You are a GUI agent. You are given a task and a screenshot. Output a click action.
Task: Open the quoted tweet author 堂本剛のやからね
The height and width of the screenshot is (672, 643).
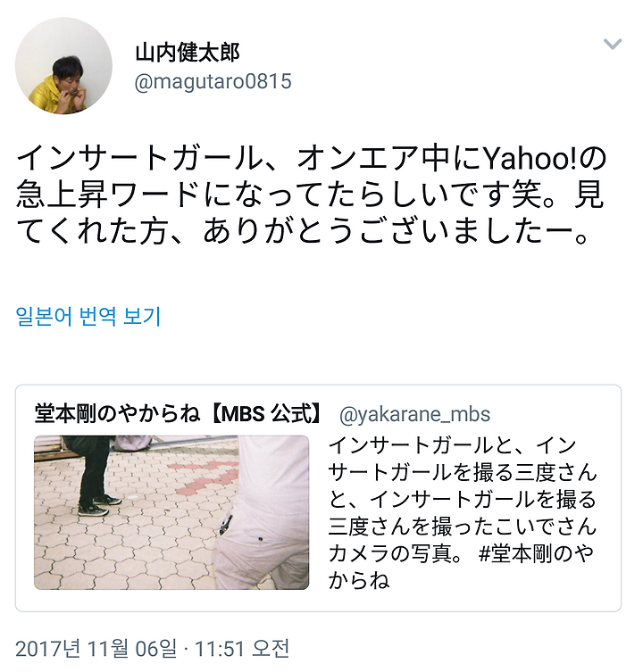[x=118, y=414]
